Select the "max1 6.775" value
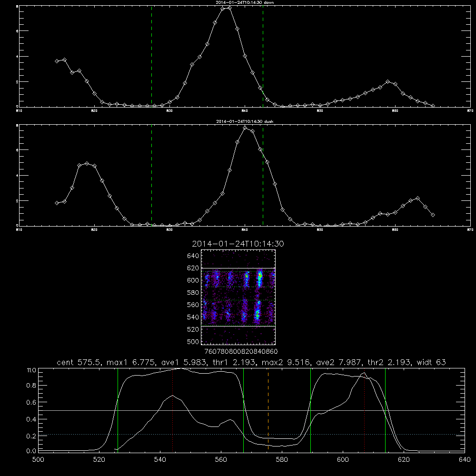This screenshot has width=476, height=476. (130, 362)
